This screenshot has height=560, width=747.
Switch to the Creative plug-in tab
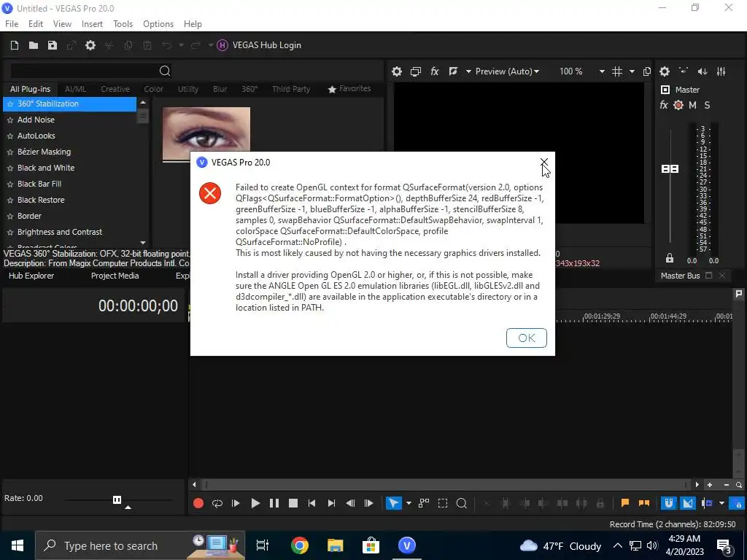[x=115, y=89]
